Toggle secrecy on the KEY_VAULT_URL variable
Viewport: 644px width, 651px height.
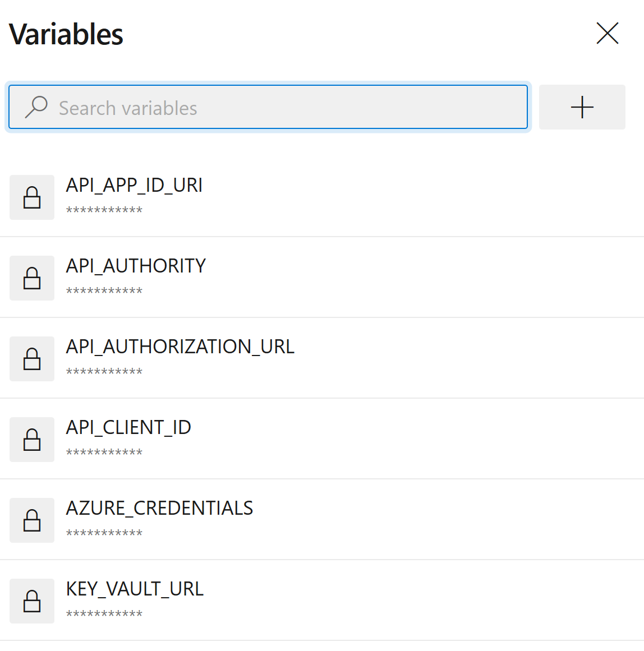coord(32,601)
